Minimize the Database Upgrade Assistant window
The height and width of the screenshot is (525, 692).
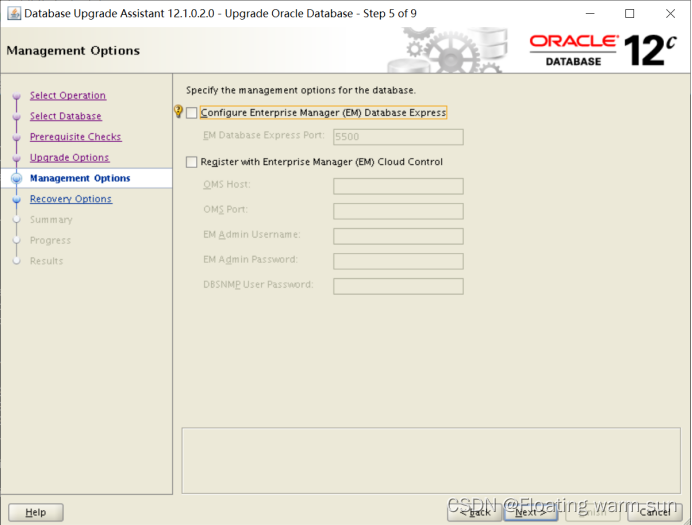[590, 14]
